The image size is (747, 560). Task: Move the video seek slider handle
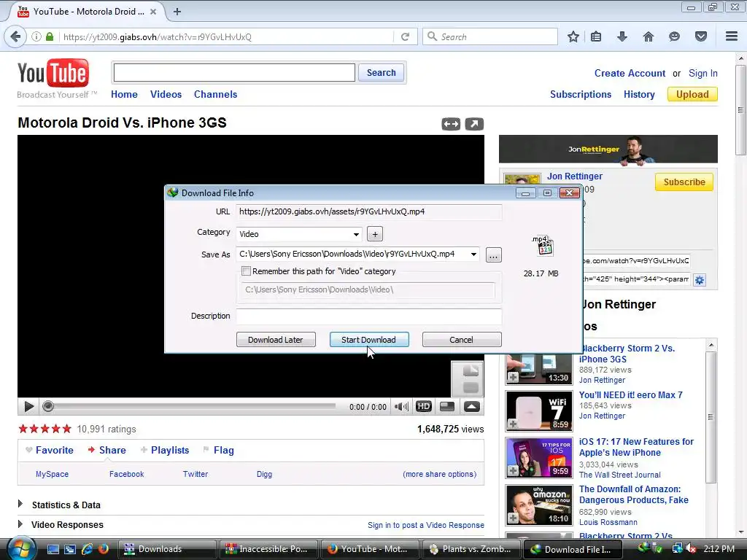[x=47, y=406]
